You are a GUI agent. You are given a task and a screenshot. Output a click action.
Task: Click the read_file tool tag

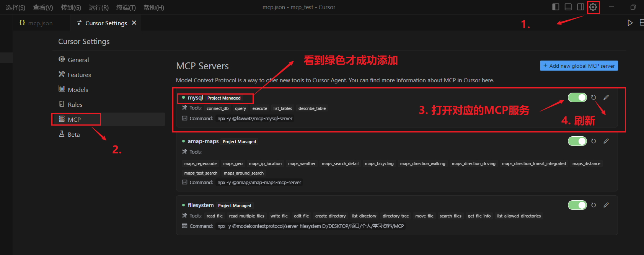tap(215, 216)
